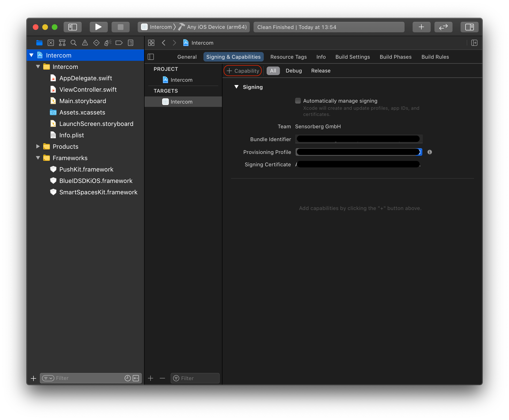Viewport: 509px width, 420px height.
Task: Toggle source control status filter
Action: click(136, 378)
